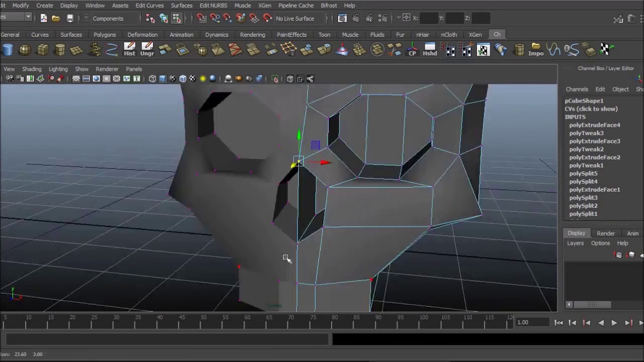Toggle viewport grid display icon
The width and height of the screenshot is (644, 362).
tap(76, 79)
